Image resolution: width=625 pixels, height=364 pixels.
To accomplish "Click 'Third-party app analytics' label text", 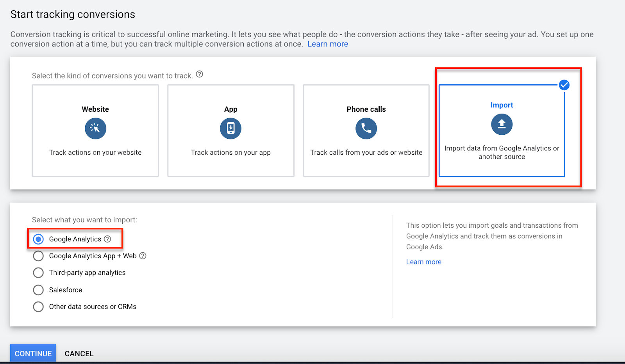I will pos(87,273).
